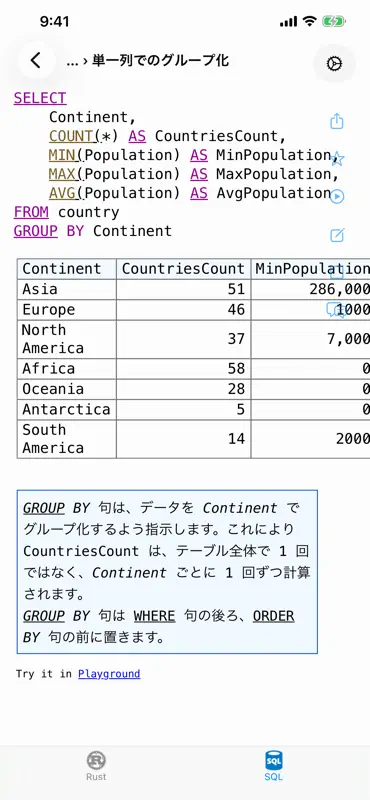Tap the MinPopulation column header

click(x=311, y=269)
